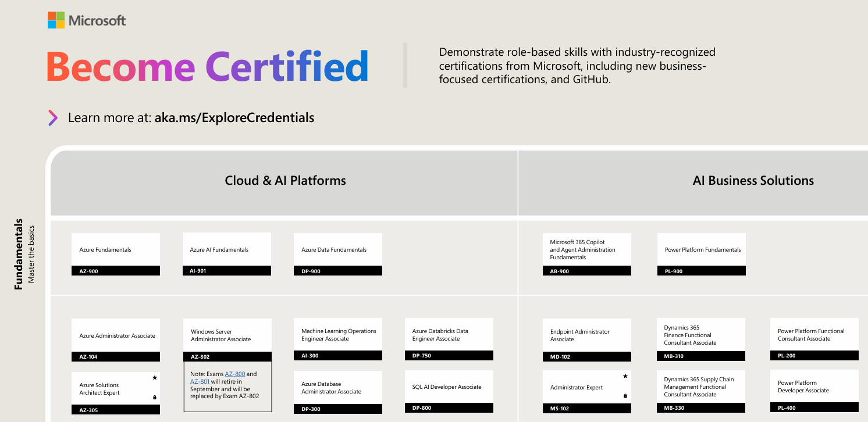Follow the aka.ms/ExploreCredentials link
The height and width of the screenshot is (422, 868).
[x=234, y=118]
